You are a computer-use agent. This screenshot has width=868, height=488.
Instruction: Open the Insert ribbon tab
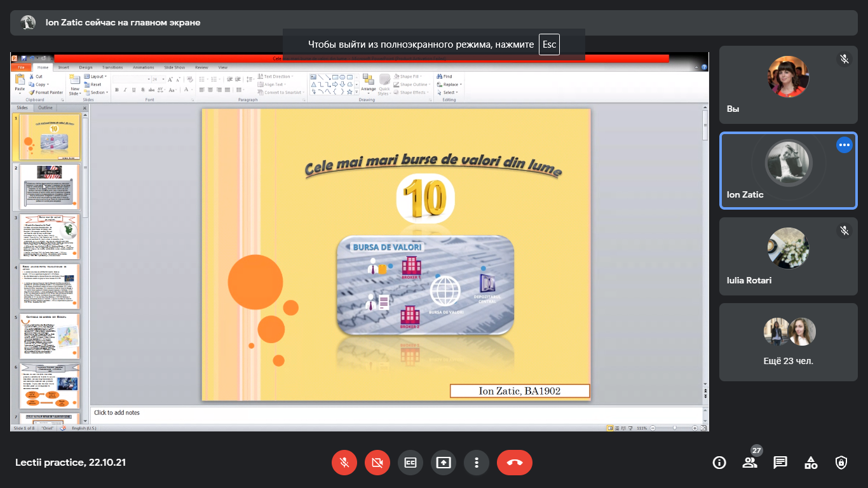click(64, 67)
